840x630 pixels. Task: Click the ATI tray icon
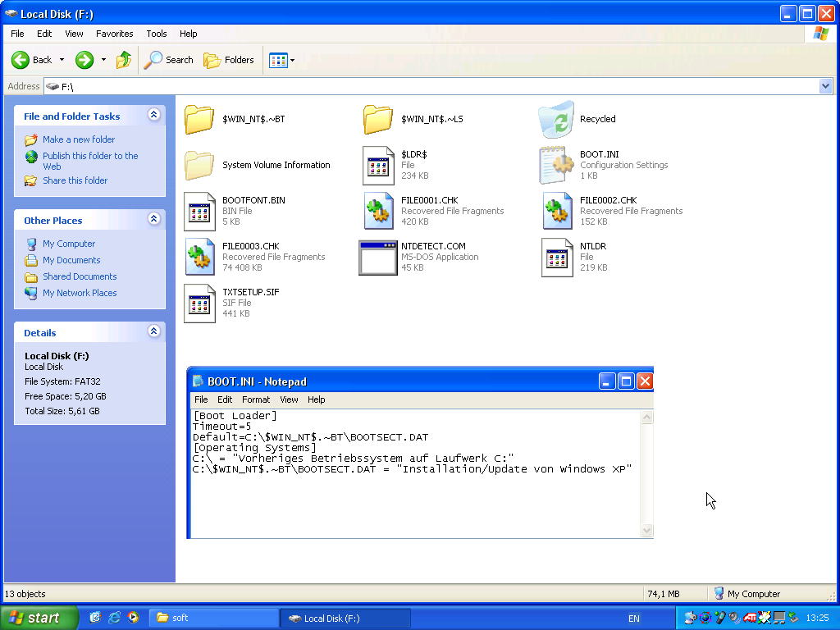click(750, 618)
